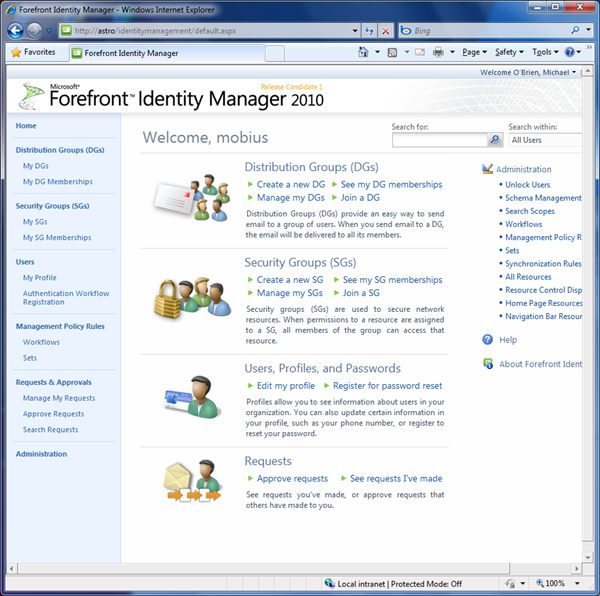Click Approve requests link
The image size is (600, 596).
pos(292,479)
